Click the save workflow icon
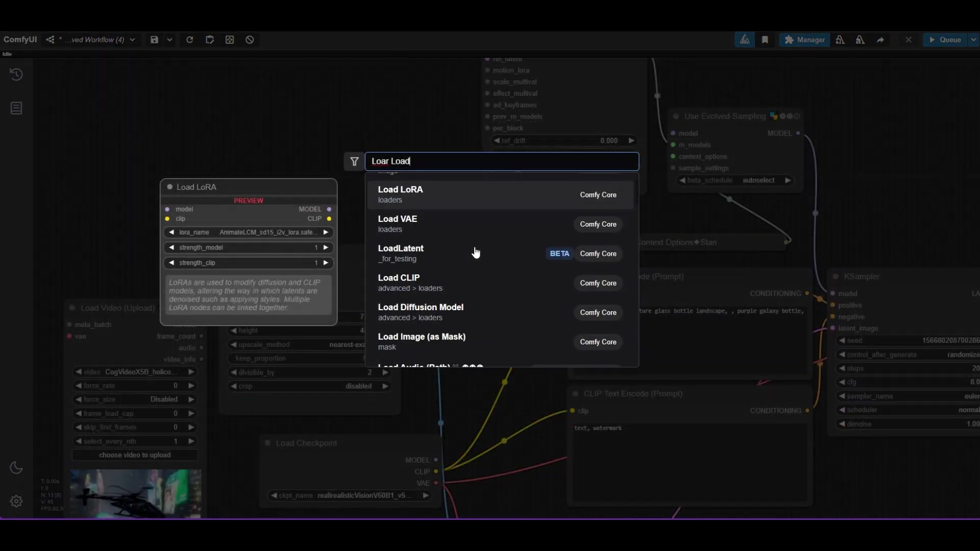The height and width of the screenshot is (551, 980). [x=154, y=40]
